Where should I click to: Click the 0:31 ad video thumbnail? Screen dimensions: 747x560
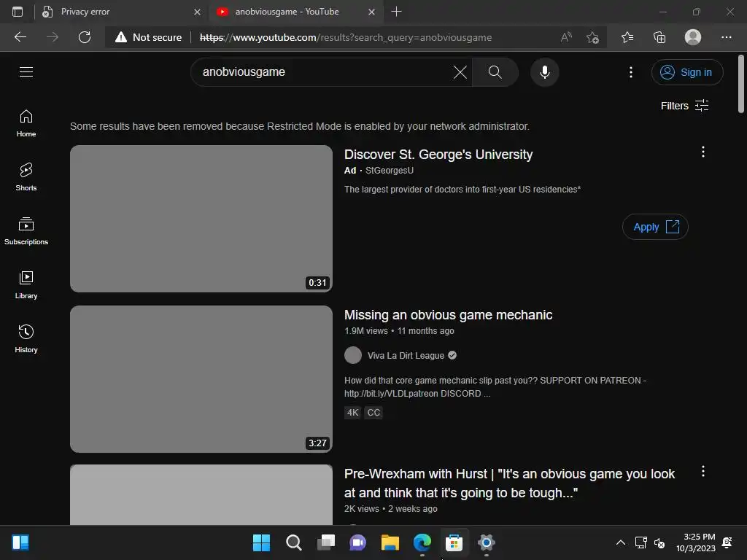(x=201, y=219)
